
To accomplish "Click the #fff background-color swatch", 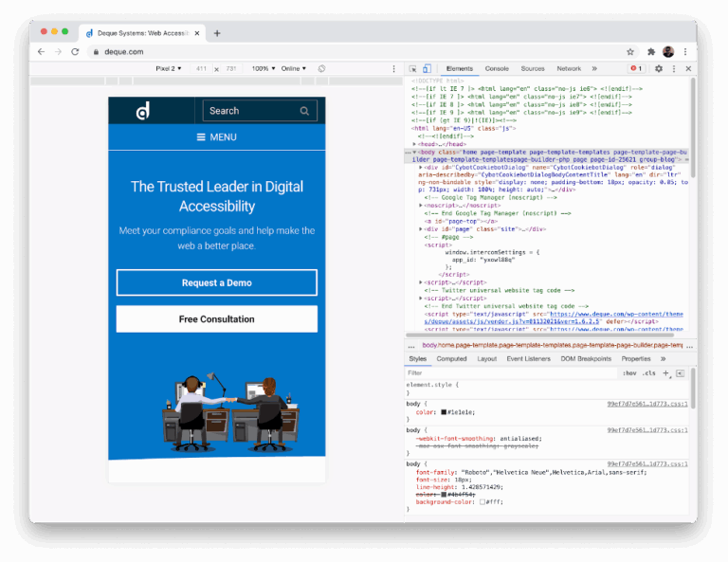I will [x=482, y=502].
